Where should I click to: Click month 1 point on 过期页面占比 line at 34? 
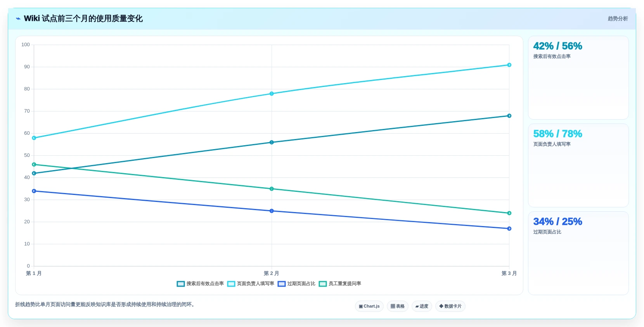(x=34, y=191)
